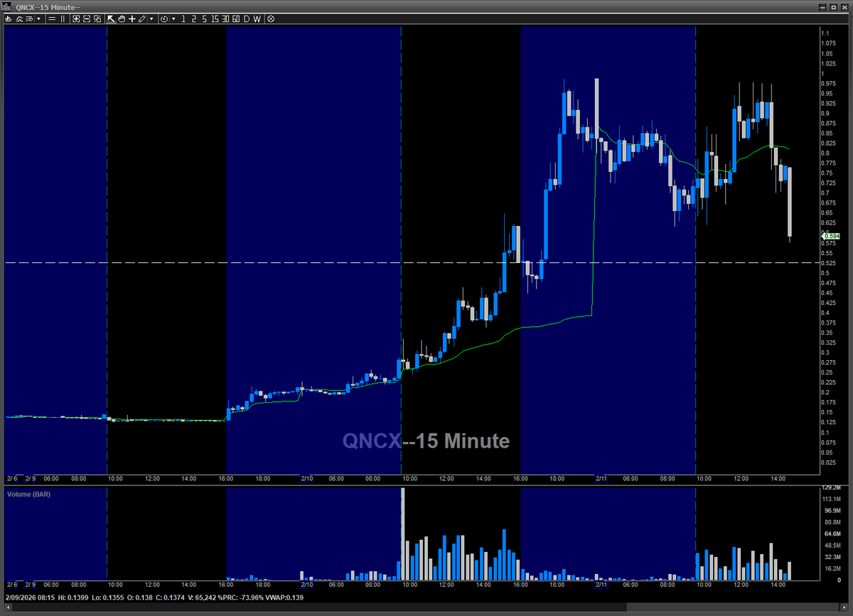This screenshot has width=853, height=616.
Task: Click the third chart style icon
Action: [x=29, y=19]
